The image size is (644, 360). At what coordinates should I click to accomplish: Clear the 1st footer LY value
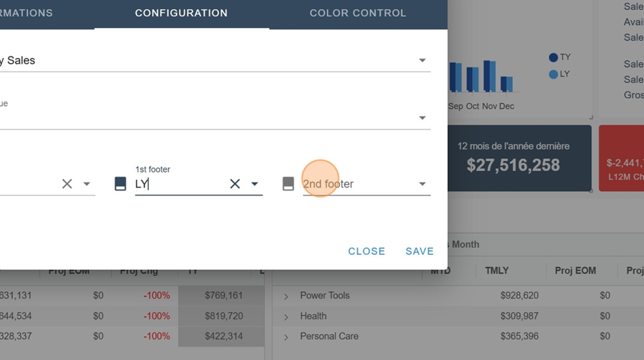click(x=235, y=184)
